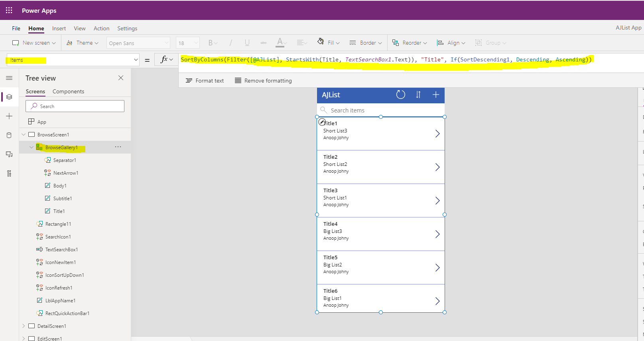Click the plus icon to add new item
The width and height of the screenshot is (644, 341).
tap(436, 95)
